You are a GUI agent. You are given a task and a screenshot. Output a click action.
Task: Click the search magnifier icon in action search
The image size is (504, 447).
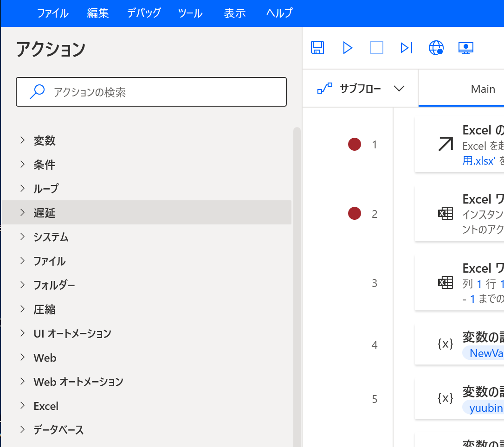[37, 92]
